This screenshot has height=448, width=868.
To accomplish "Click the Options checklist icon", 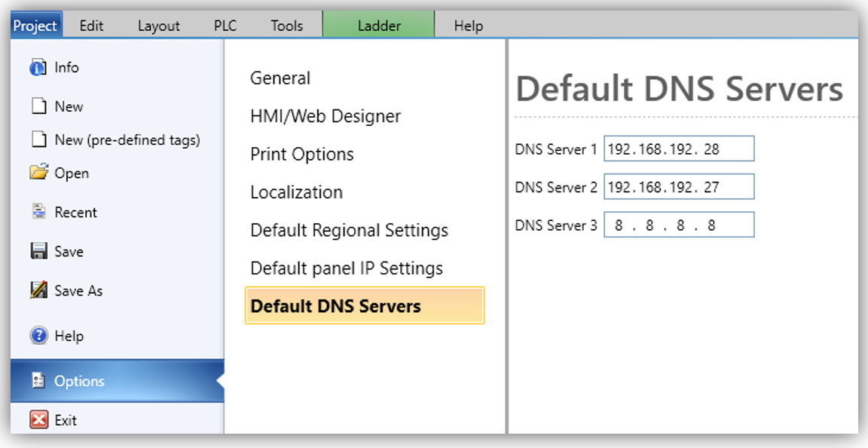I will coord(38,381).
